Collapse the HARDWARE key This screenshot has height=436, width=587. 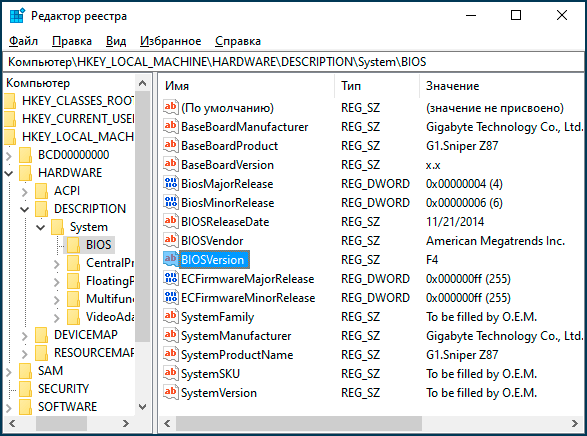click(x=9, y=173)
